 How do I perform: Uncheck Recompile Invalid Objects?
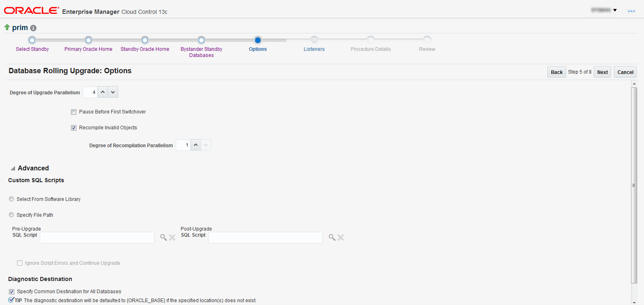[x=73, y=128]
